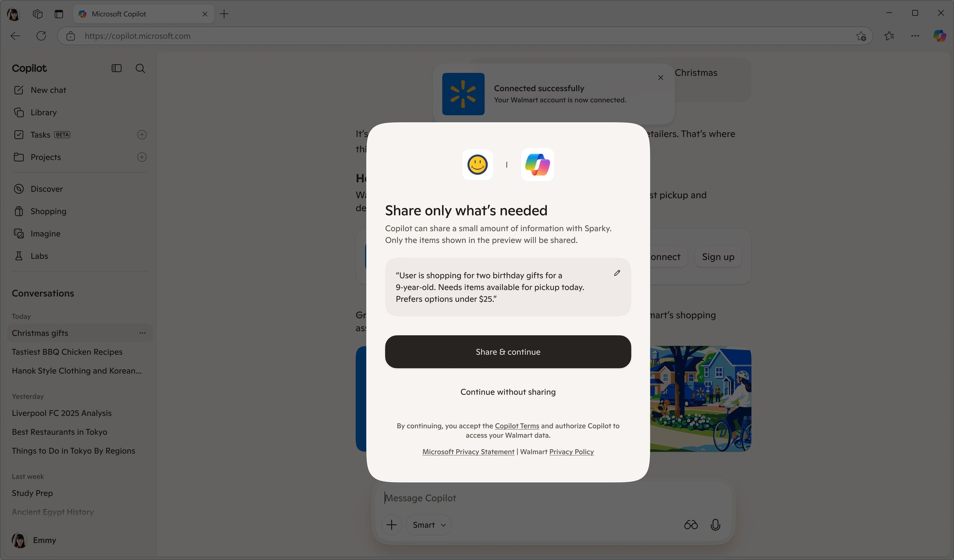Open browser Settings and more menu
This screenshot has height=560, width=954.
click(x=915, y=36)
